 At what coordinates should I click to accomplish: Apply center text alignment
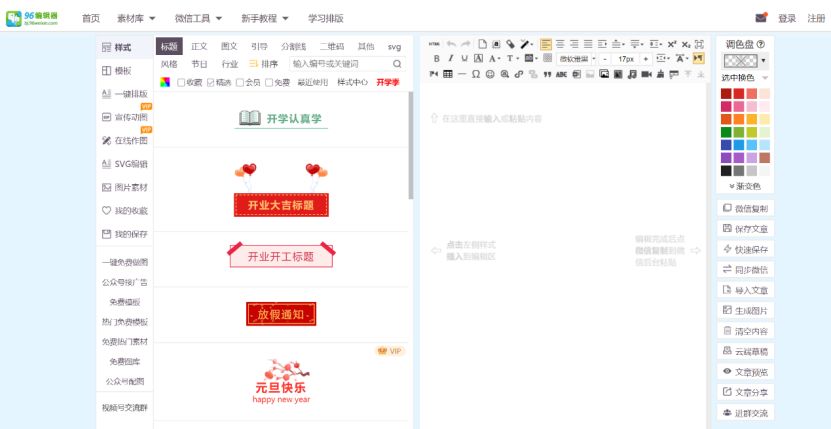click(560, 44)
